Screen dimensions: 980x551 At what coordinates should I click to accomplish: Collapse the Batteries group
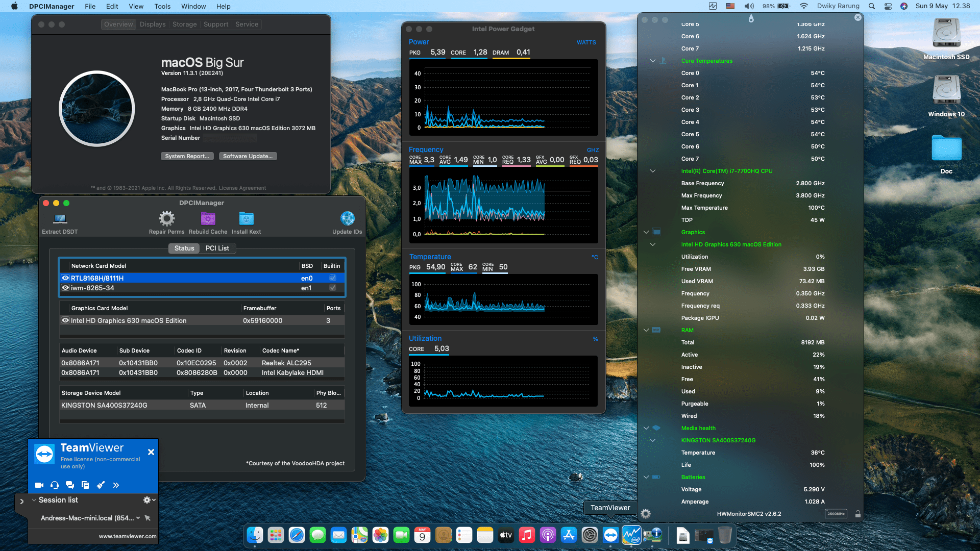(x=646, y=477)
